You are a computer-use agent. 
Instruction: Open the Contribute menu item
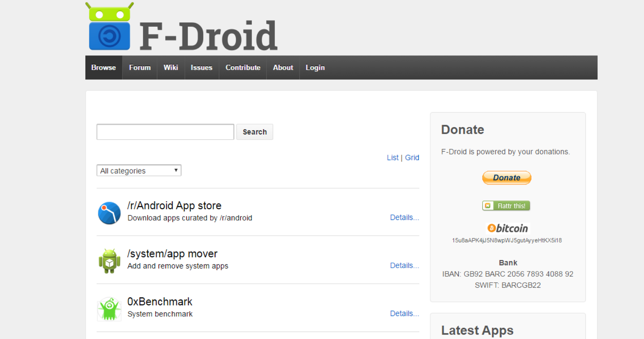tap(243, 68)
